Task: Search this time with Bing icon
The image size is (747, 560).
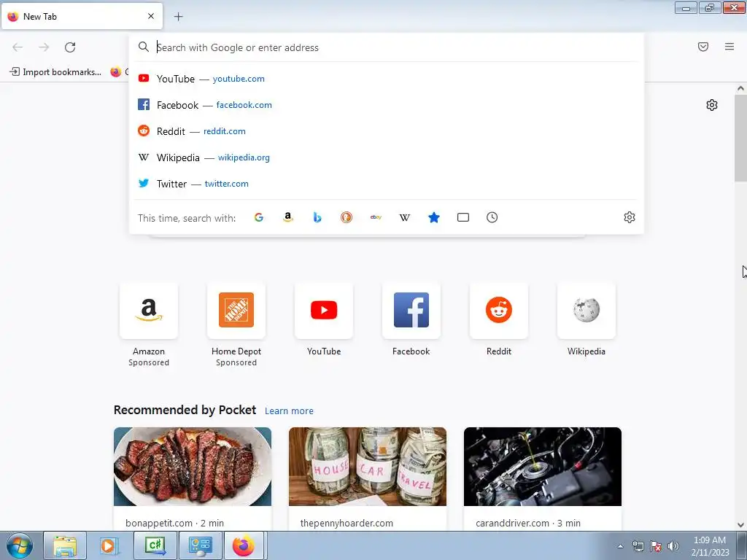Action: click(317, 217)
